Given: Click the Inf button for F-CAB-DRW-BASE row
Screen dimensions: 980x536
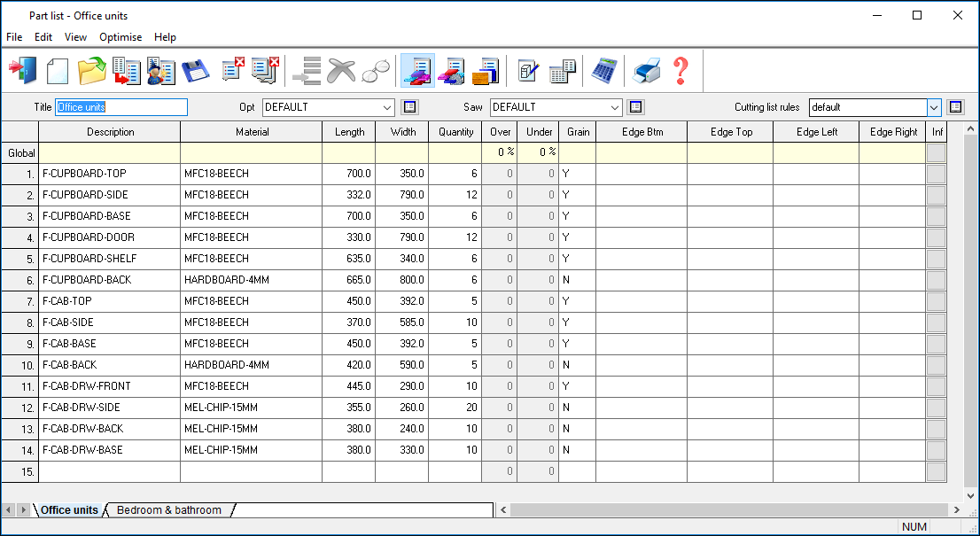Looking at the screenshot, I should (x=936, y=450).
